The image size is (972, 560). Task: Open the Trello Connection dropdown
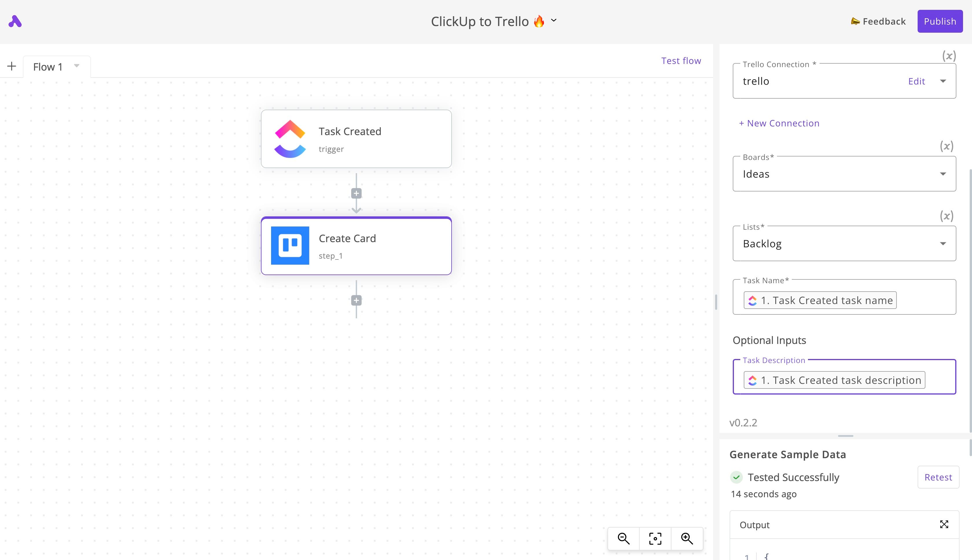(x=943, y=81)
